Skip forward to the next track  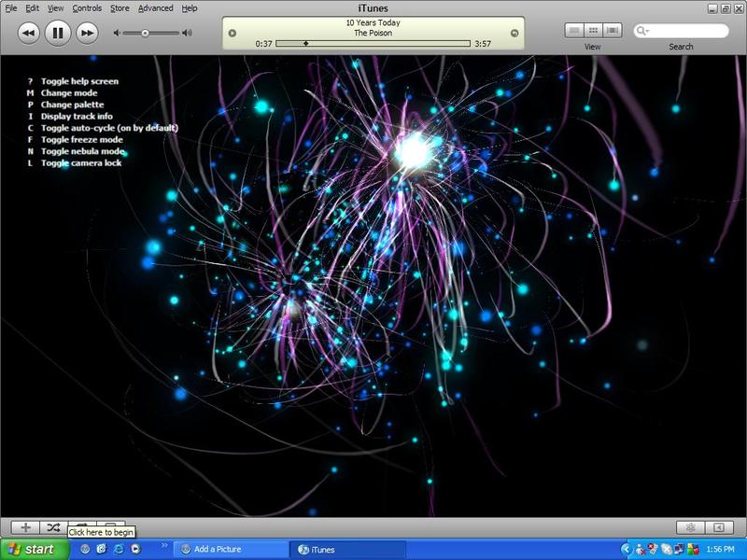[87, 33]
